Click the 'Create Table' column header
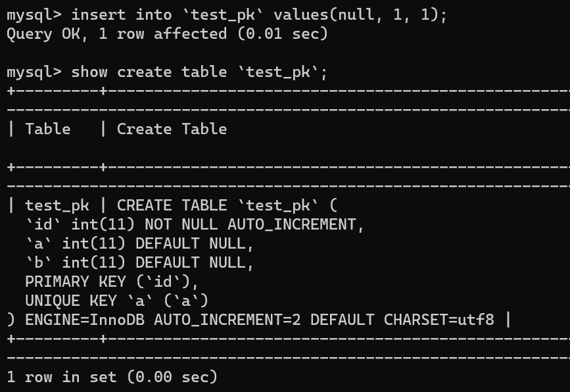 point(172,129)
